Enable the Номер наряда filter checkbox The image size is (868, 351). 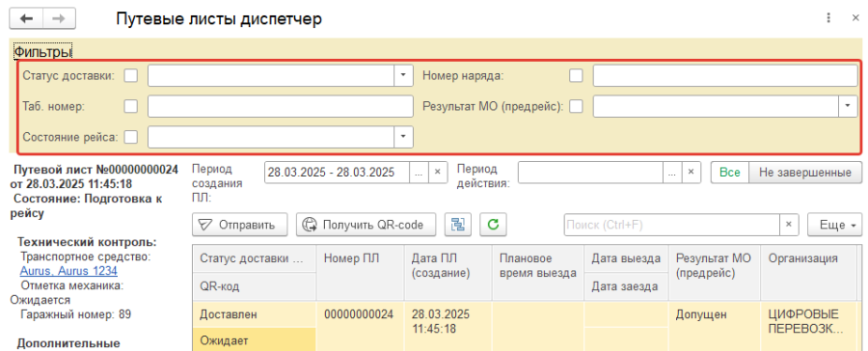(x=577, y=76)
